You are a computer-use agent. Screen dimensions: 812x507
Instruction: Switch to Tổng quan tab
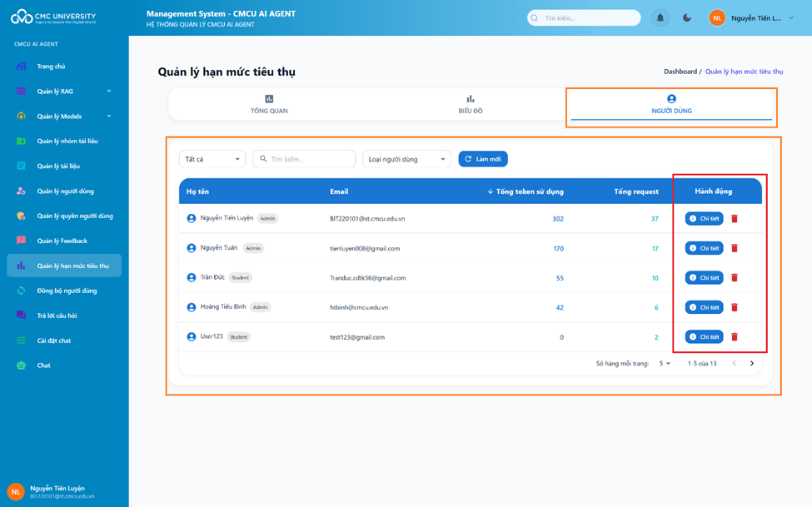269,105
